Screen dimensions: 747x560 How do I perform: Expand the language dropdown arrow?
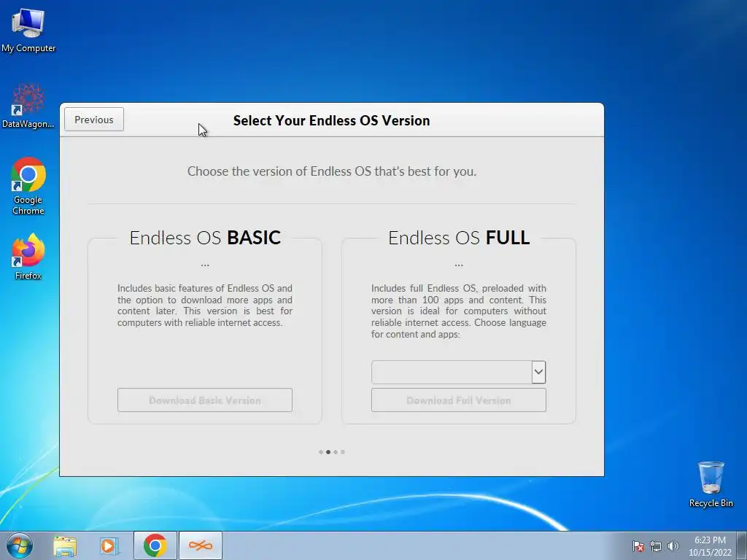point(539,372)
